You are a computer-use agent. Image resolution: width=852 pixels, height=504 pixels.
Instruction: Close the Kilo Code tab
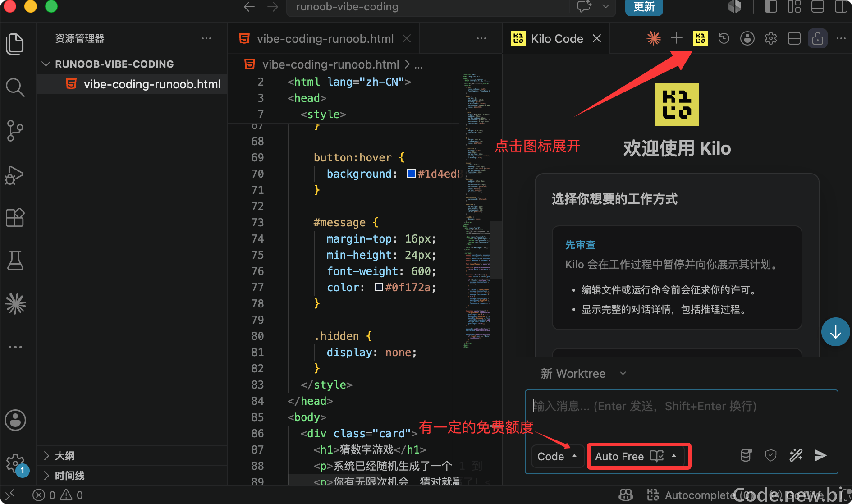597,39
